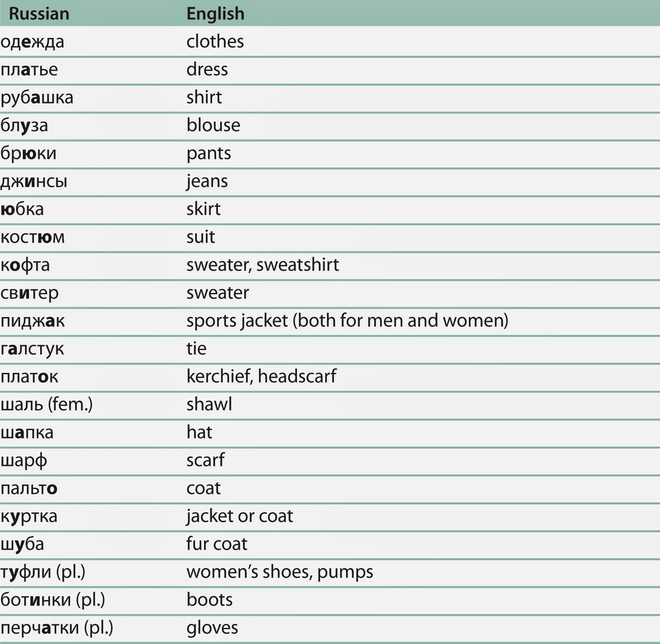
Task: Select the sweater, sweatshirt translation
Action: pos(263,265)
